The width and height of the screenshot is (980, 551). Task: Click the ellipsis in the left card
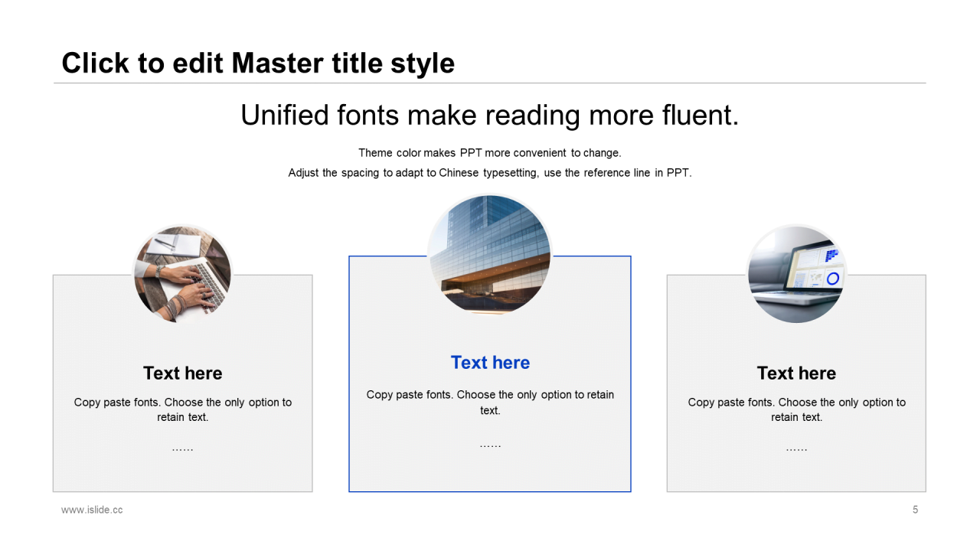[x=182, y=448]
